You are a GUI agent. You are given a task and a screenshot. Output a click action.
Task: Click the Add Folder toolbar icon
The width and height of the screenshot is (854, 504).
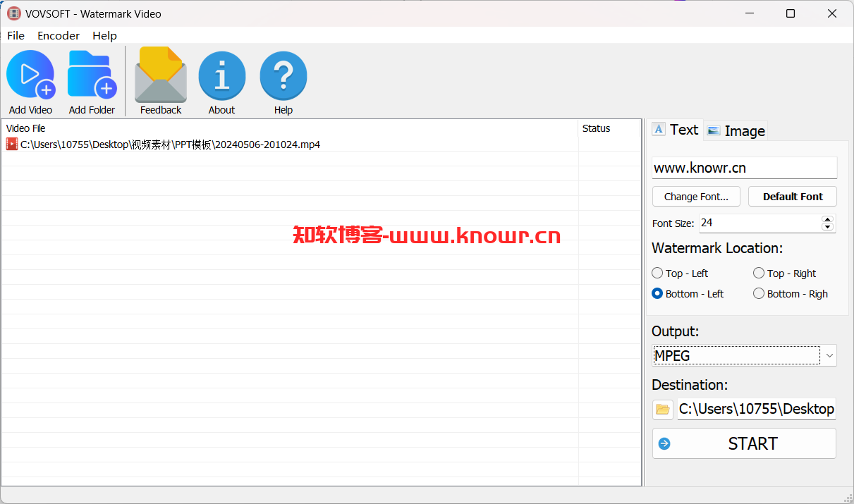92,75
